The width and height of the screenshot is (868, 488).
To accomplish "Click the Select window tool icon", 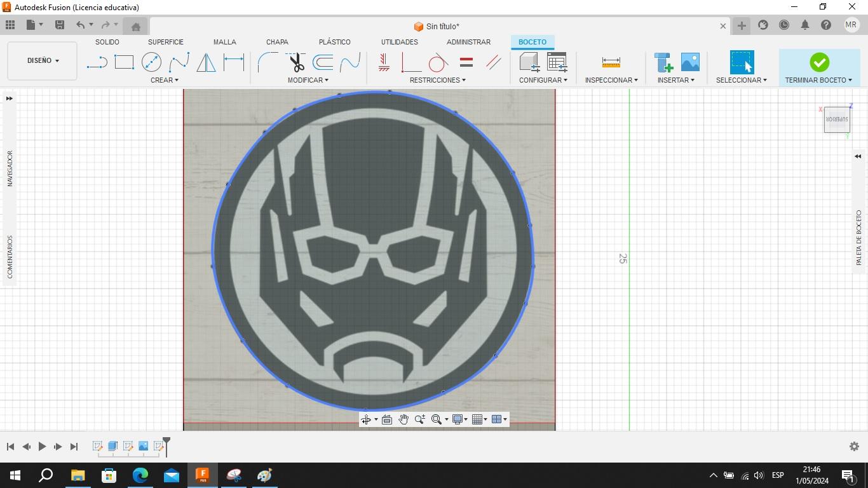I will (742, 62).
